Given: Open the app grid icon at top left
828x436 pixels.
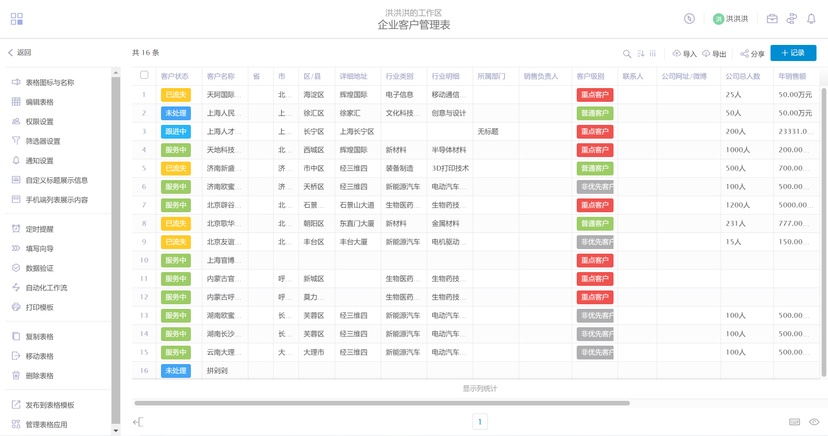Looking at the screenshot, I should (x=17, y=19).
